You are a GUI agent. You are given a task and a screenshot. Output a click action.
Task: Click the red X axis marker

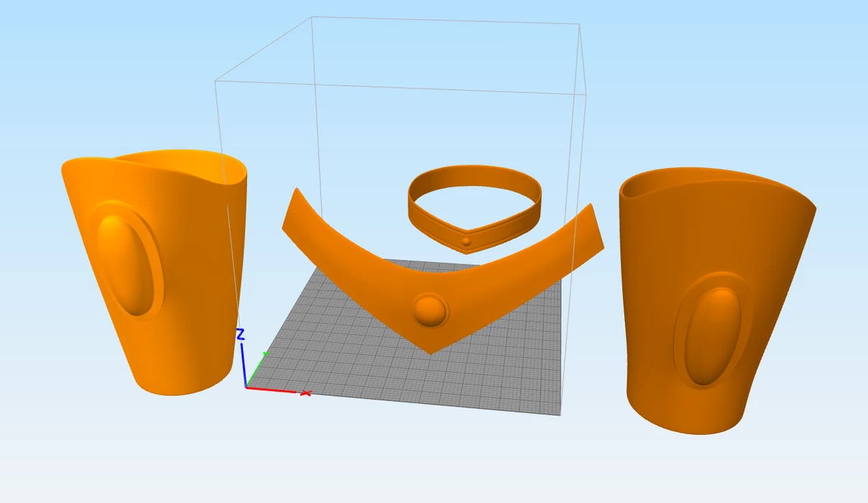pos(305,393)
